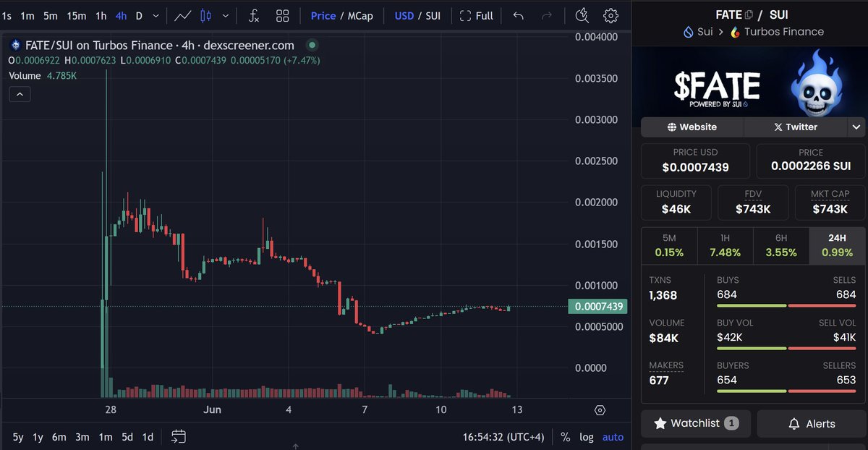Open timezone menu showing UTC+4
Viewport: 868px width, 450px height.
503,438
